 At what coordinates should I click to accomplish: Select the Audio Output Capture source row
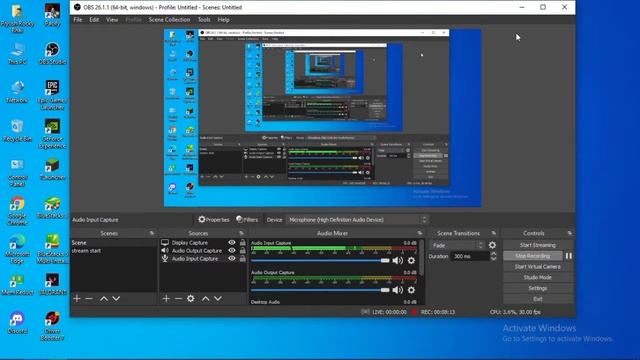point(203,251)
